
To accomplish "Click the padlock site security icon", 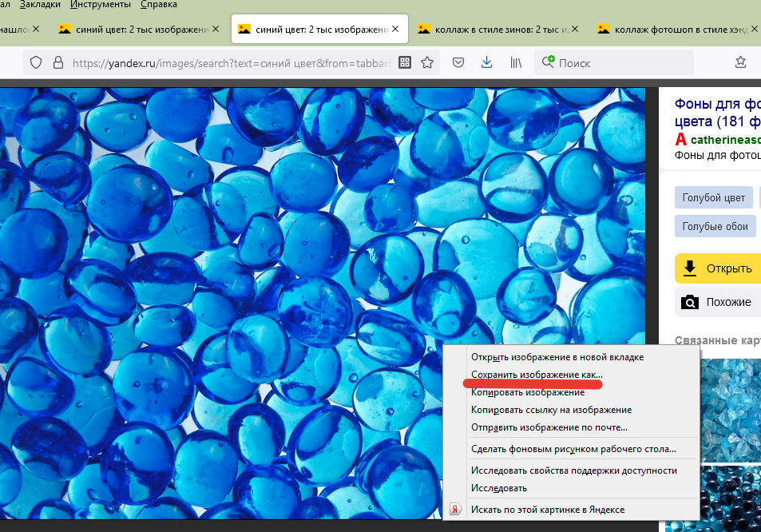I will pos(58,62).
